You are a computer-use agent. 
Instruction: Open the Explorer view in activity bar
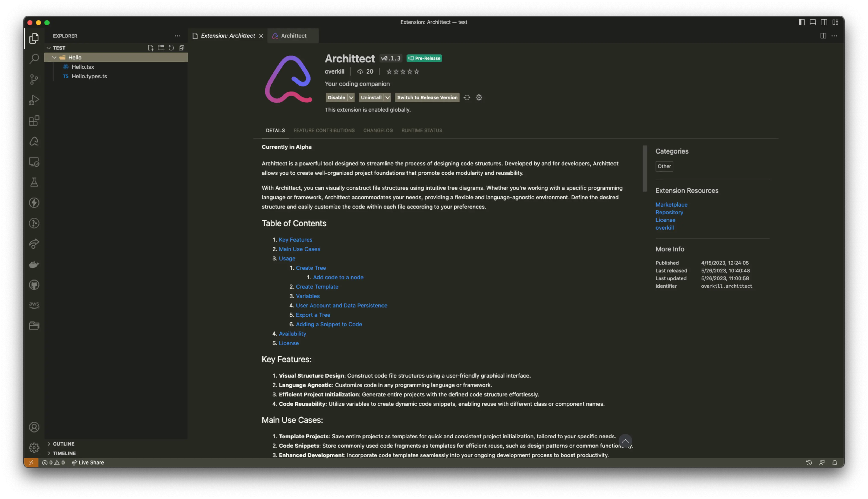(x=34, y=38)
